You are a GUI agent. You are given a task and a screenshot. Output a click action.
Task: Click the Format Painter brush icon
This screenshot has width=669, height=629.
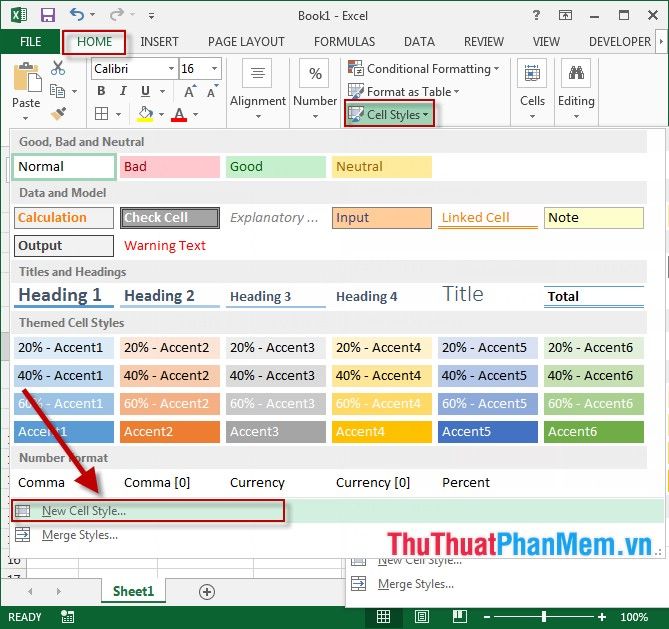click(x=58, y=114)
